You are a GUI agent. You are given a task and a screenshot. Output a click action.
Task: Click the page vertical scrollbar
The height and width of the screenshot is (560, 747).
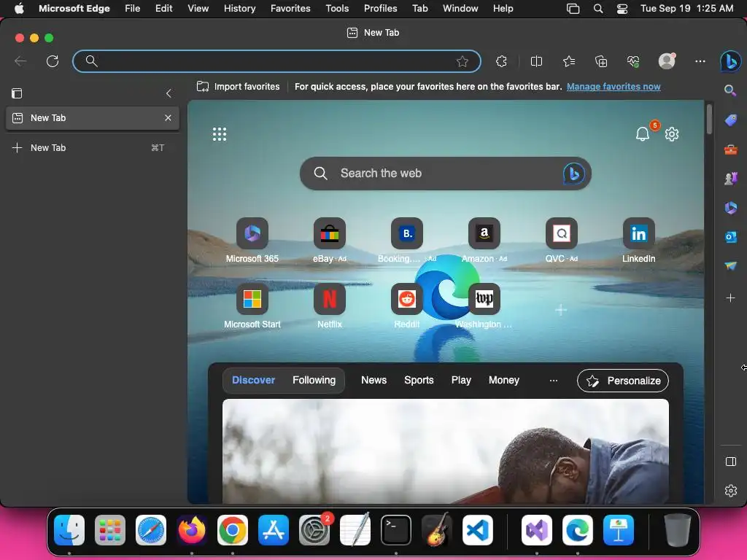click(x=709, y=119)
